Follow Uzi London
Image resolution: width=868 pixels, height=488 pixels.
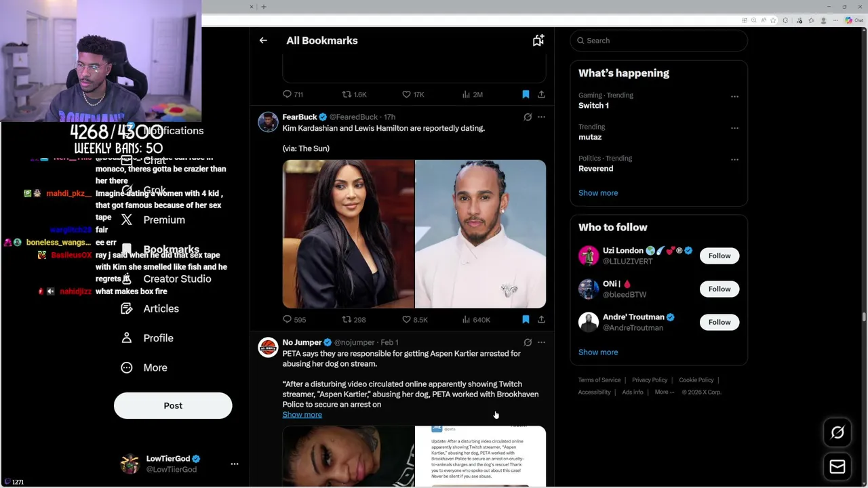[x=719, y=256]
